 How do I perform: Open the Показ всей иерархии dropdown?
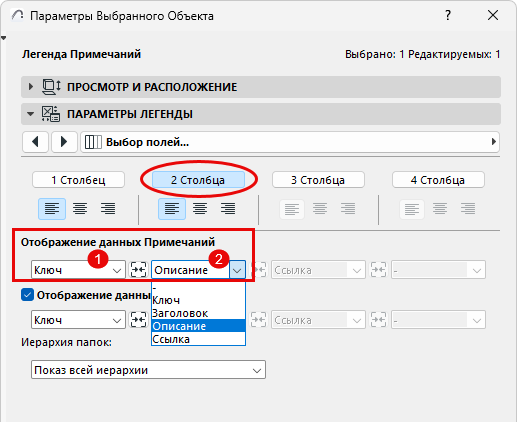coord(148,370)
